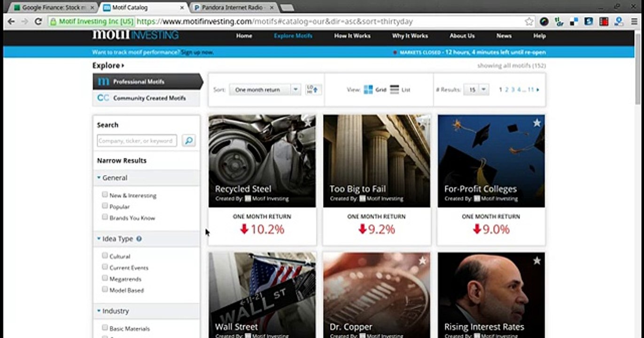Open the How It Works nav item
The image size is (644, 338).
click(352, 36)
